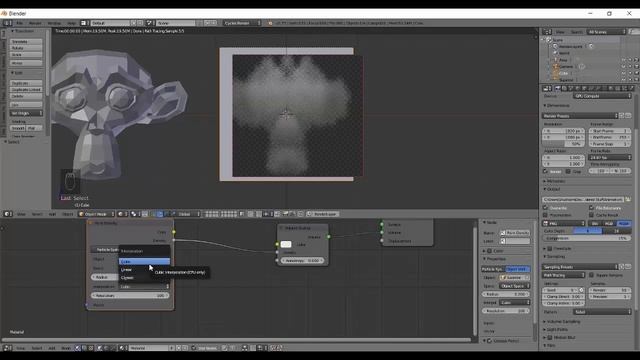This screenshot has height=360, width=640.
Task: Toggle Camera visibility eye in outliner
Action: point(624,67)
